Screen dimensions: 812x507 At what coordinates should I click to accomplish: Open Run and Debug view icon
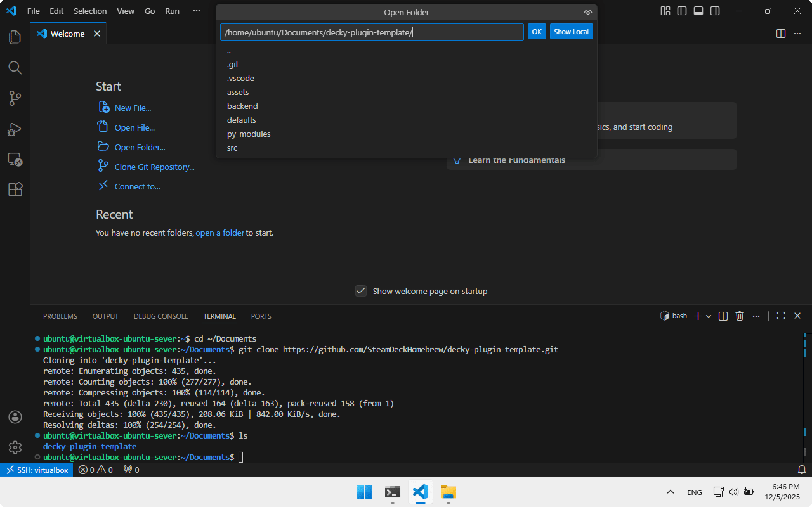click(x=15, y=129)
